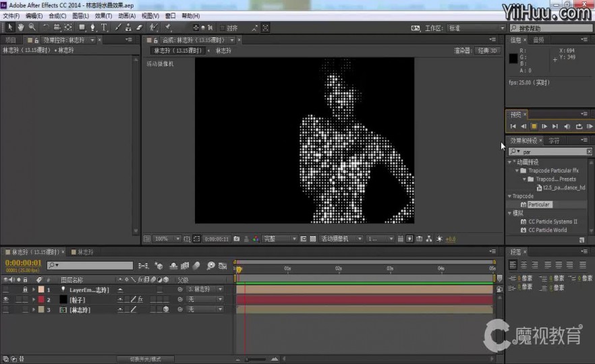The image size is (595, 364).
Task: Switch to the 字符 panel tab
Action: (x=554, y=141)
